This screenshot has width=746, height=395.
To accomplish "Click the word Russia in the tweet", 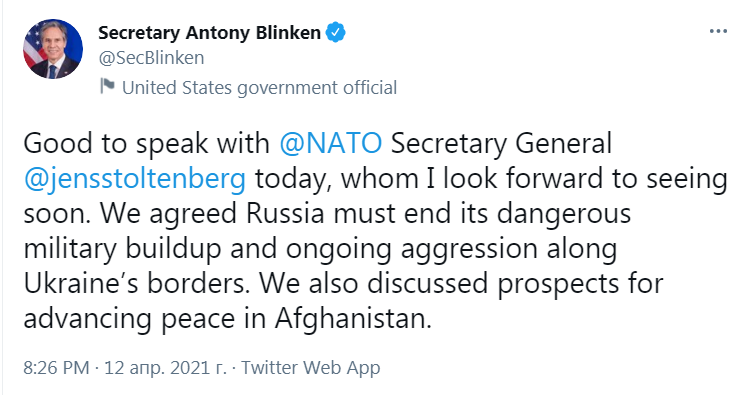I will pos(285,213).
